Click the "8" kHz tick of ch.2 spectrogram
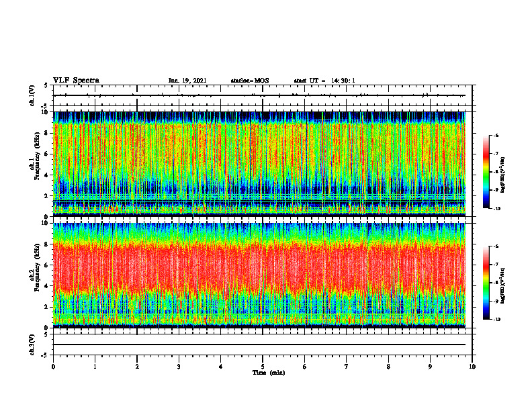The width and height of the screenshot is (532, 411). (47, 244)
